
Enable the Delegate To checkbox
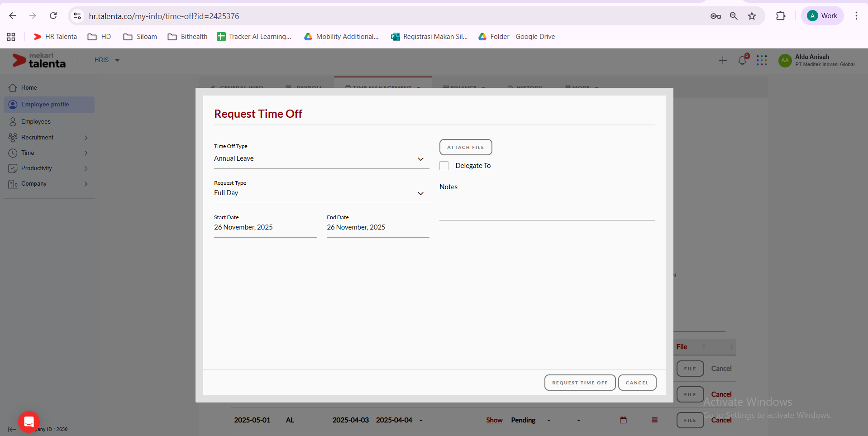[x=444, y=166]
